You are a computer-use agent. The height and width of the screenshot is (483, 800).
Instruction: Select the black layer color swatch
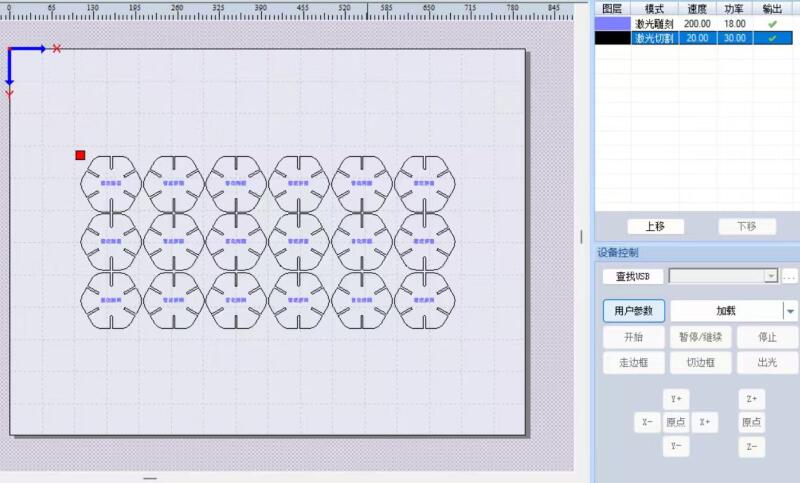[x=613, y=38]
